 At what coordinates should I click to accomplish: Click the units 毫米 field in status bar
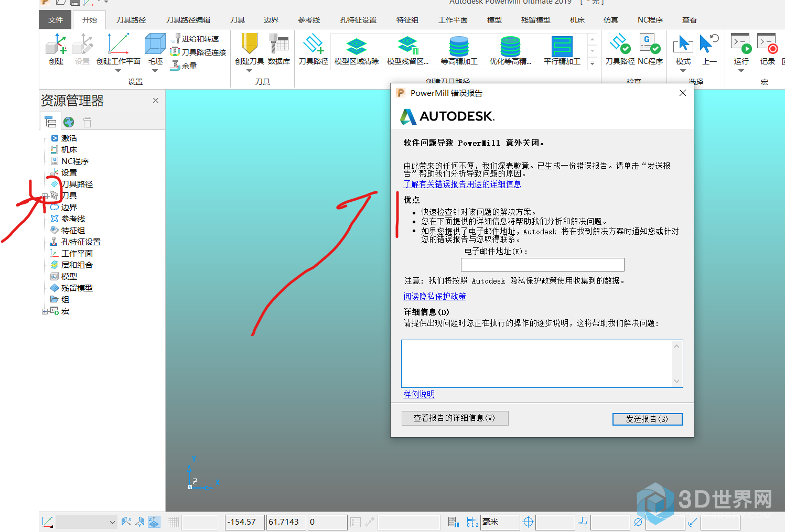[500, 522]
